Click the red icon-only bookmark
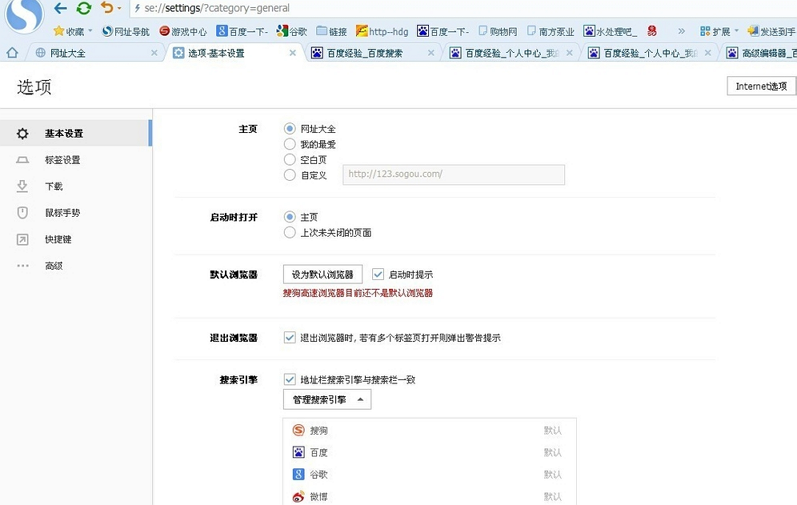Viewport: 797px width, 505px height. pos(652,31)
